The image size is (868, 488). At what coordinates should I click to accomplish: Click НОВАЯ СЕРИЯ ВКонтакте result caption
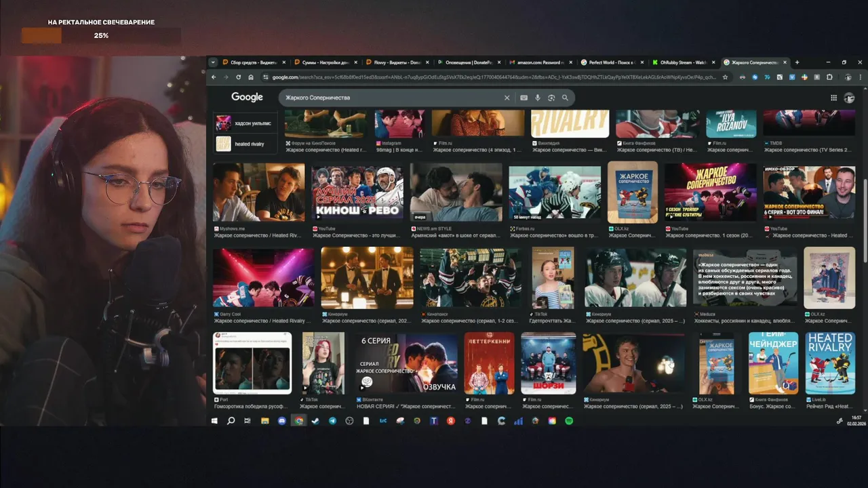pyautogui.click(x=406, y=407)
